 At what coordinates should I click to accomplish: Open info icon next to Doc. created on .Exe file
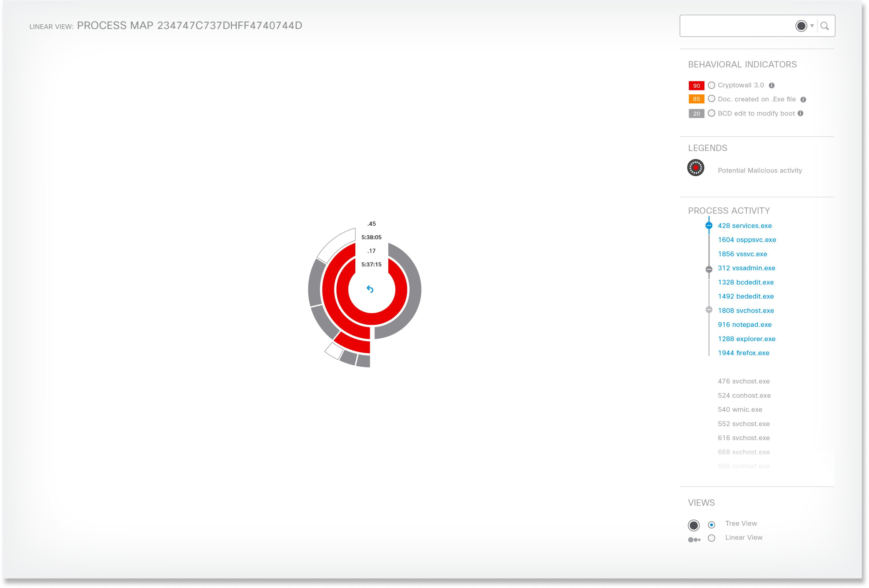(x=803, y=99)
